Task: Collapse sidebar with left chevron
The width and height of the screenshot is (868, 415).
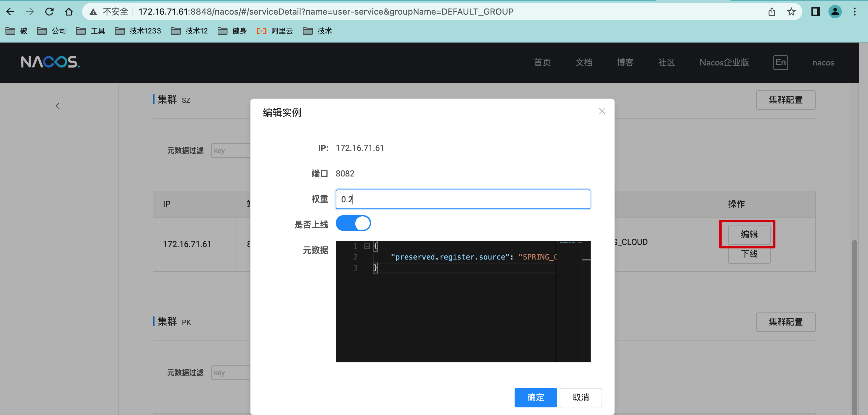Action: click(x=57, y=106)
